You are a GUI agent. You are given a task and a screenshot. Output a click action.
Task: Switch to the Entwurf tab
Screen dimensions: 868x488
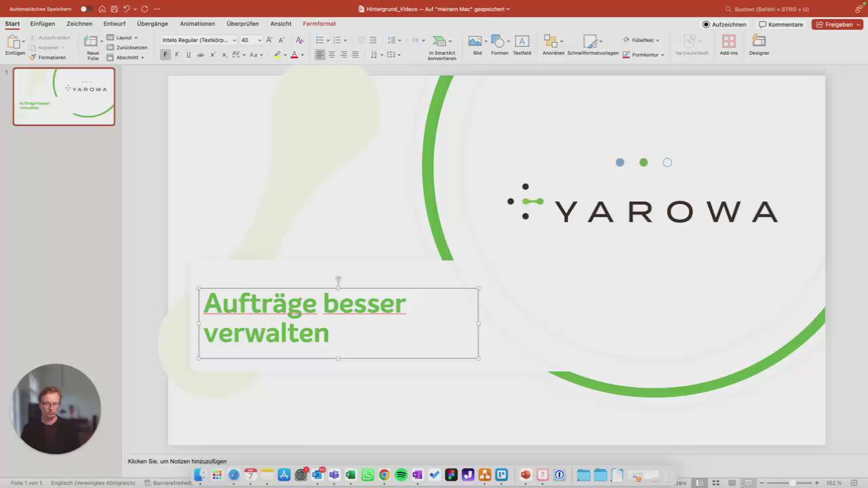[115, 24]
